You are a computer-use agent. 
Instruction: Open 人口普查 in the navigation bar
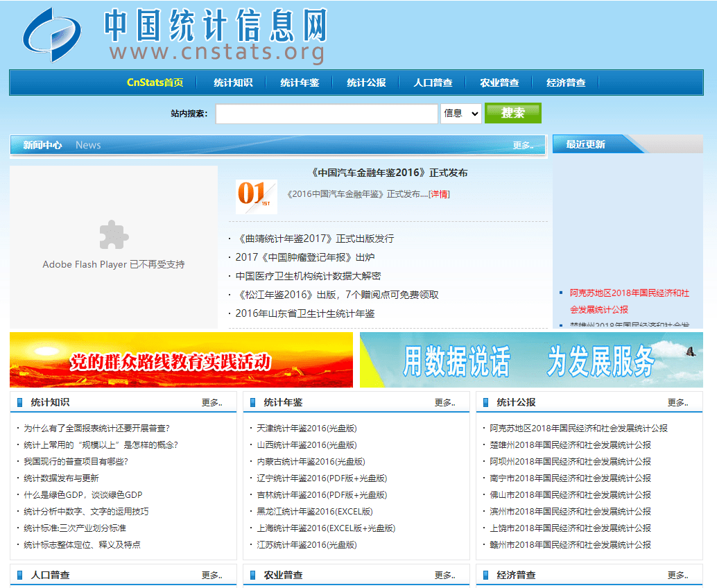(433, 82)
